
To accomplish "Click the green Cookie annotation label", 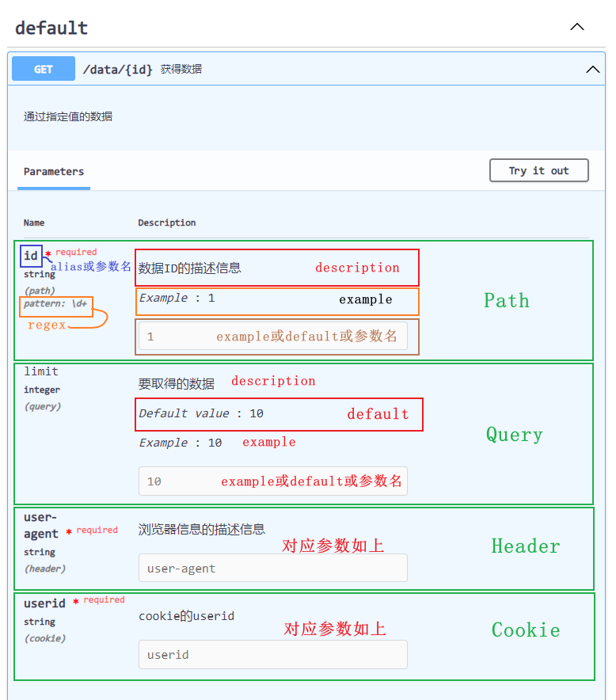I will point(526,630).
